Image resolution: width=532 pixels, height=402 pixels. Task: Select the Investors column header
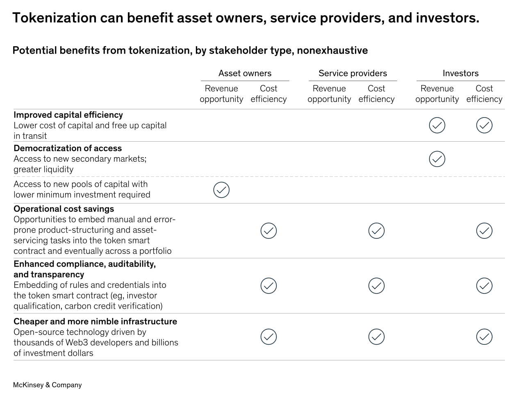tap(460, 73)
